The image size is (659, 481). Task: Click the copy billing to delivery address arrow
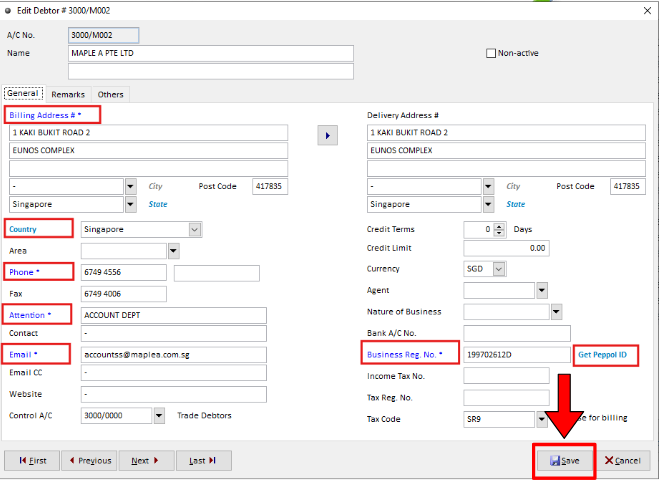point(327,135)
